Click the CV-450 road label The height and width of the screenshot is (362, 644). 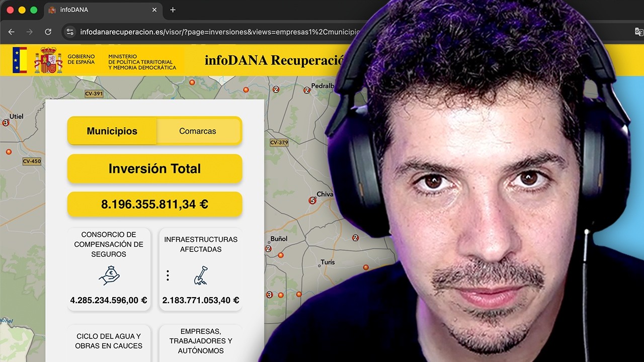[x=32, y=161]
